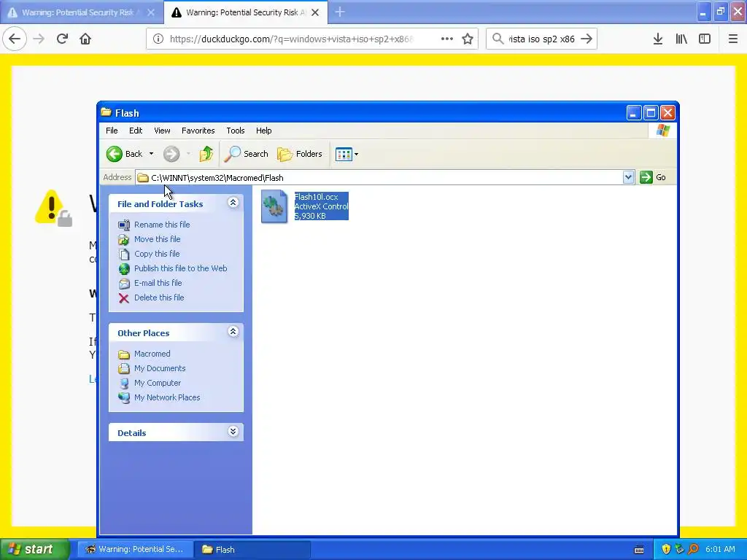Click the magnifier tray icon
This screenshot has height=560, width=747.
click(693, 549)
